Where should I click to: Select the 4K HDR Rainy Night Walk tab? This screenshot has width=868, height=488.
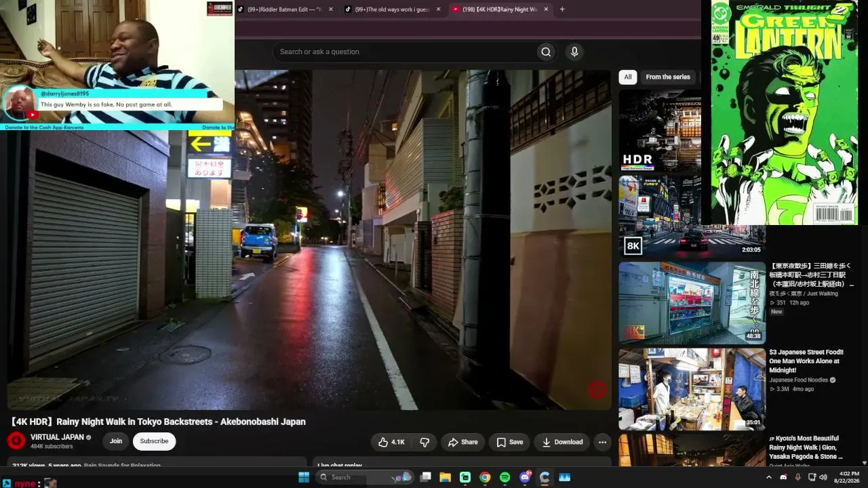500,9
